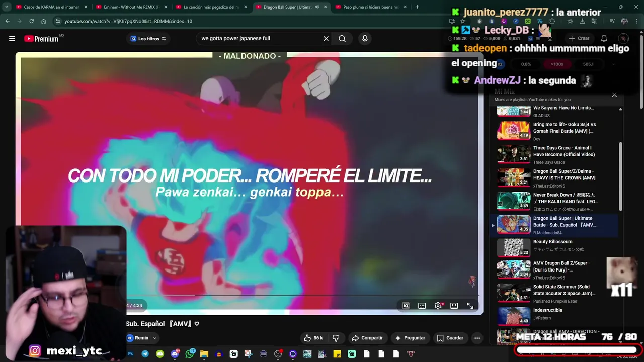
Task: Open WhatsApp from the taskbar
Action: (x=189, y=354)
